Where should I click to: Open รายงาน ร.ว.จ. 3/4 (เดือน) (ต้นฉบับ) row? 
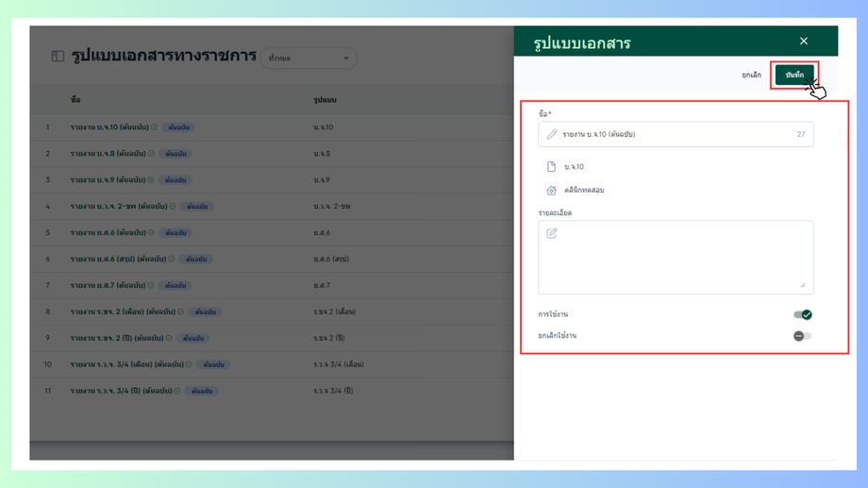click(x=126, y=364)
